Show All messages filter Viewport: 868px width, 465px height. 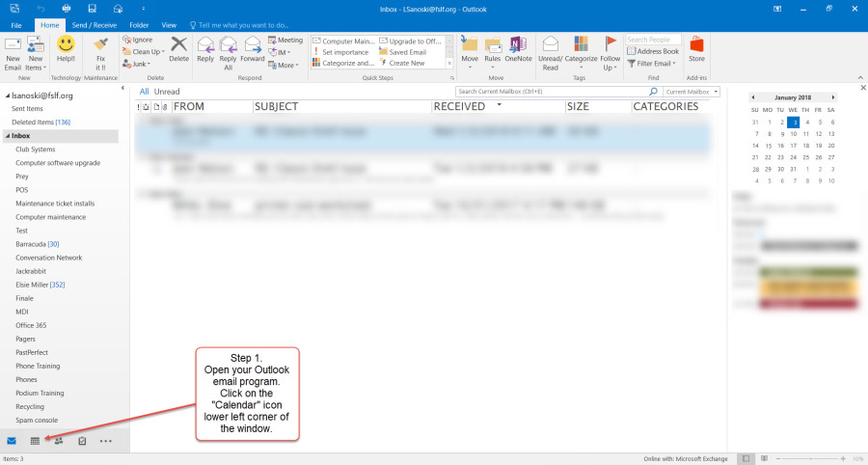(x=144, y=92)
